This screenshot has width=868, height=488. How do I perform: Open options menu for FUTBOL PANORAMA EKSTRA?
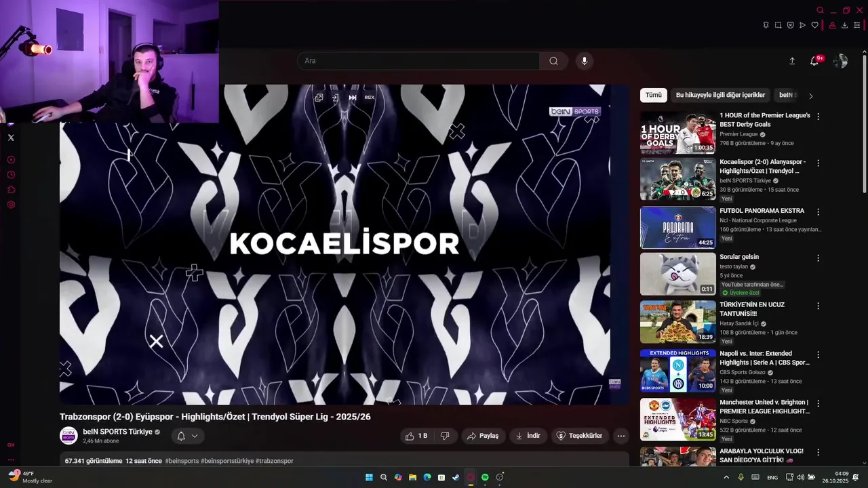pyautogui.click(x=818, y=211)
